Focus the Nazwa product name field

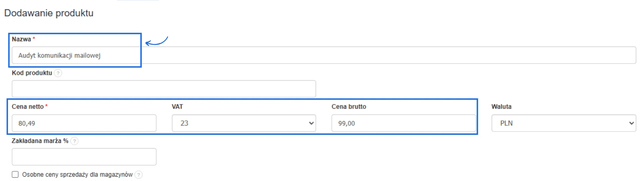point(324,55)
